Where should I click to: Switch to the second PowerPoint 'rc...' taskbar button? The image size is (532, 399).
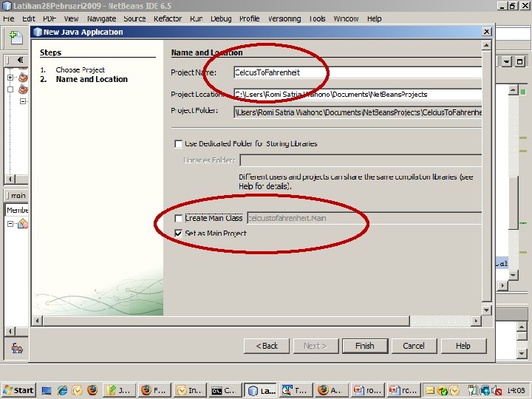403,391
